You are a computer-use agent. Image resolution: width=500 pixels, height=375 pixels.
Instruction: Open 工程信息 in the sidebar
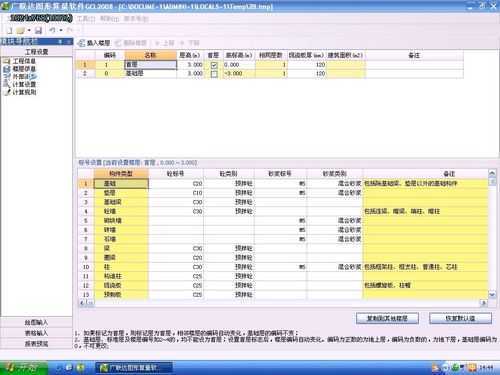tap(20, 61)
